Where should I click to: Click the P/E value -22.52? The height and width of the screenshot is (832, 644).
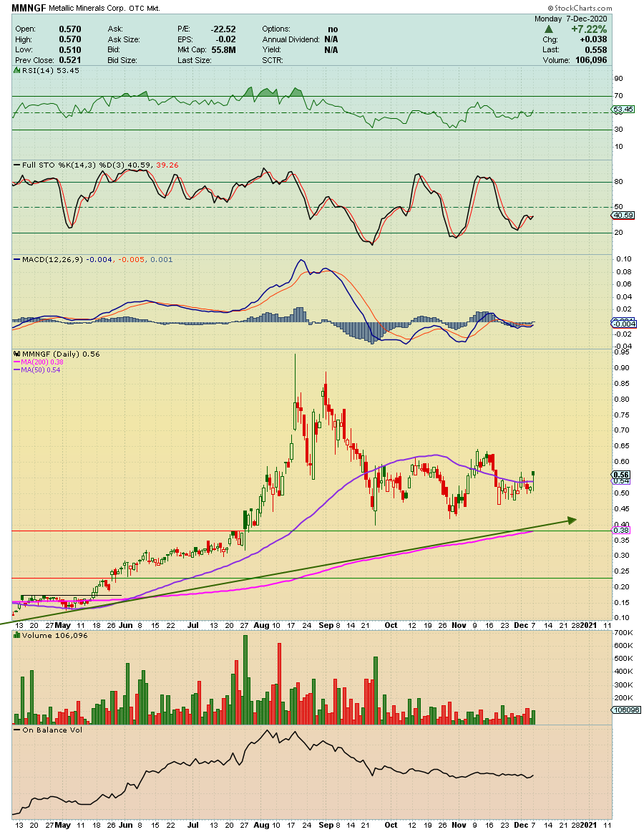coord(223,29)
